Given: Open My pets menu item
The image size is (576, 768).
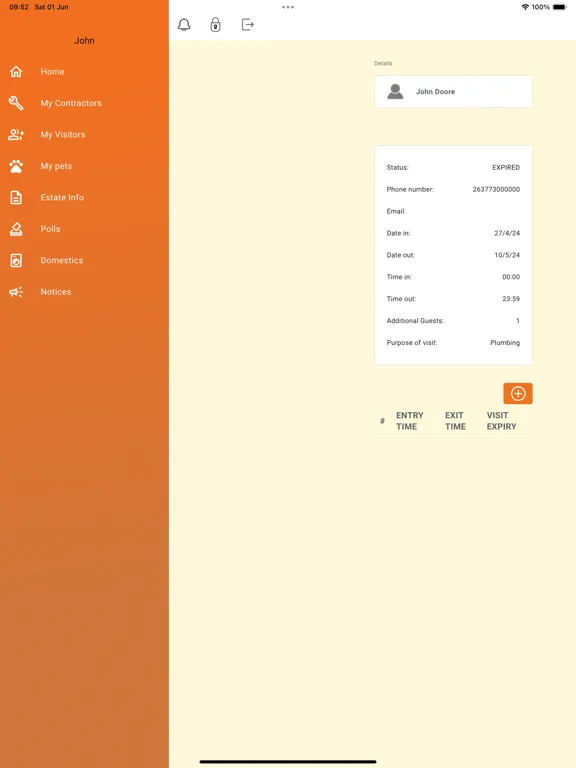Looking at the screenshot, I should click(x=56, y=166).
